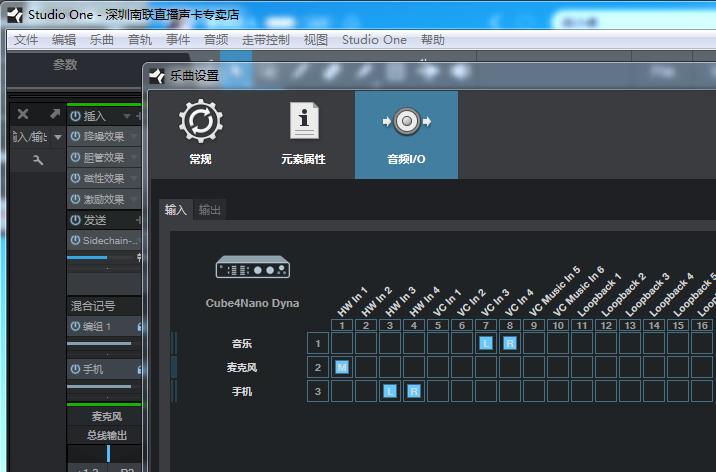716x472 pixels.
Task: Open the 常规 general settings page
Action: coord(200,132)
